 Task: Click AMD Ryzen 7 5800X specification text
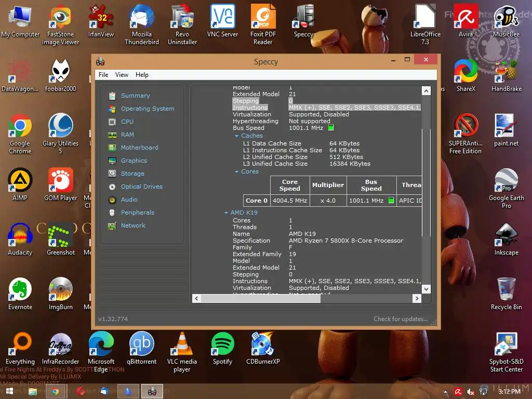coord(345,241)
